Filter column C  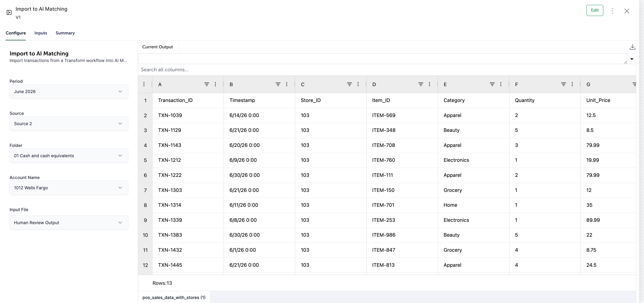click(x=349, y=84)
